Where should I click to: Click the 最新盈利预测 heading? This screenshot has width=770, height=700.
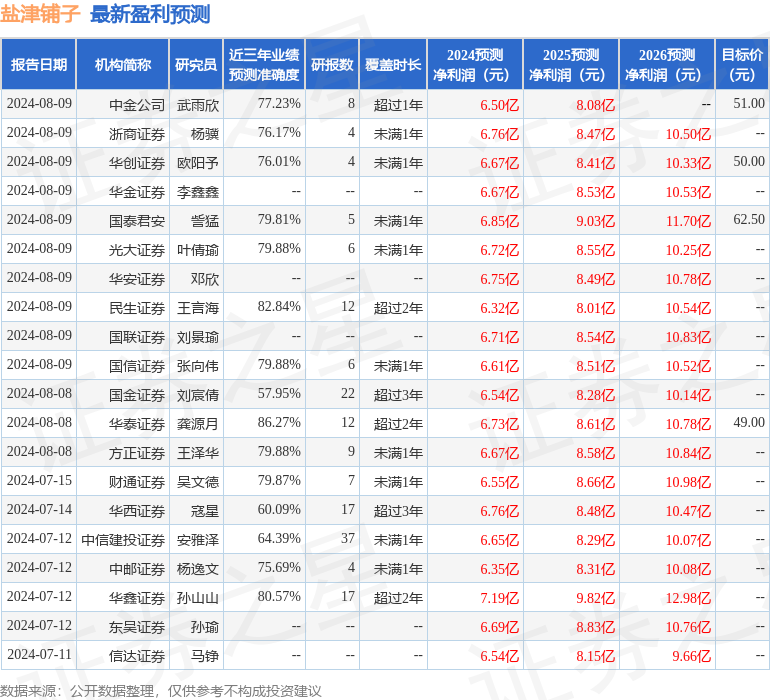150,14
